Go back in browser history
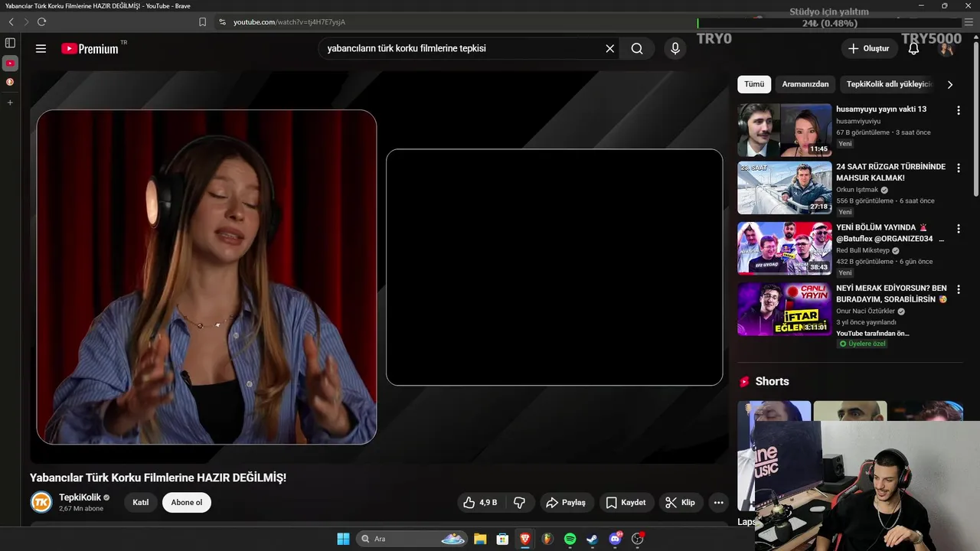The width and height of the screenshot is (980, 551). point(11,22)
